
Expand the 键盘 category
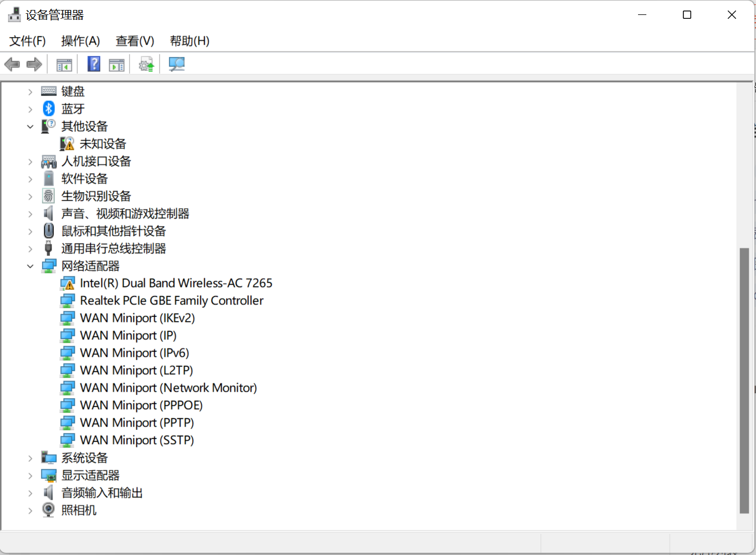pyautogui.click(x=30, y=91)
